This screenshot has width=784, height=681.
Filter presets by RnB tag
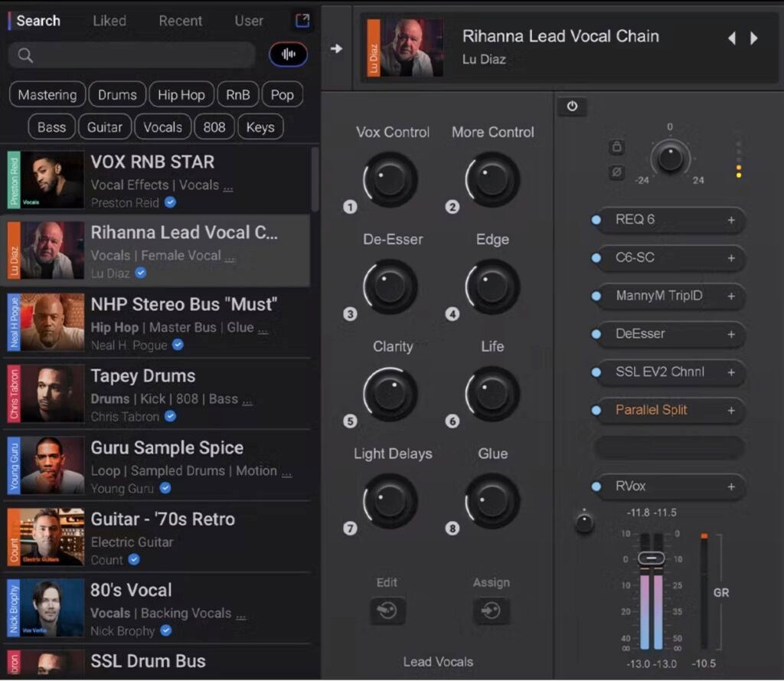[238, 94]
